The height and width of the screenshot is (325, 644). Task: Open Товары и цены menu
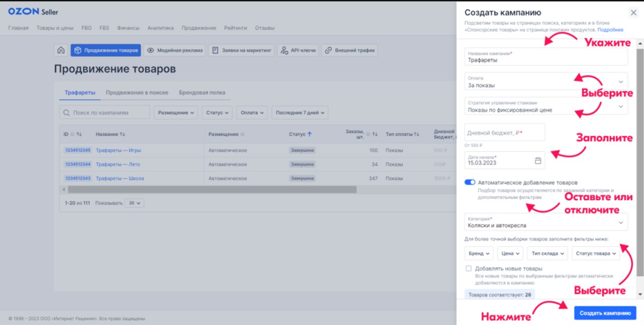55,28
